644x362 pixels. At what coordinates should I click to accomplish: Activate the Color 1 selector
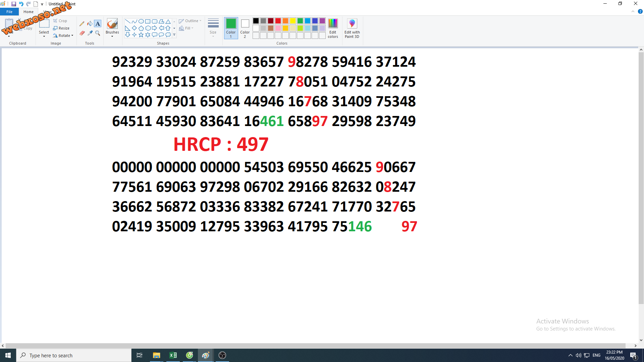[x=231, y=28]
